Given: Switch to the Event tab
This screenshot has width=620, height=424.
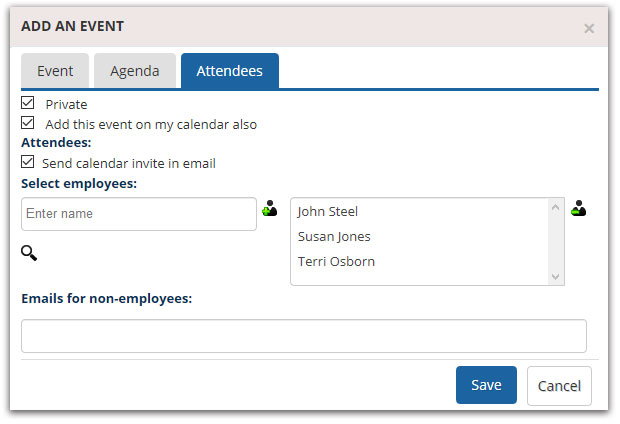Looking at the screenshot, I should tap(55, 71).
